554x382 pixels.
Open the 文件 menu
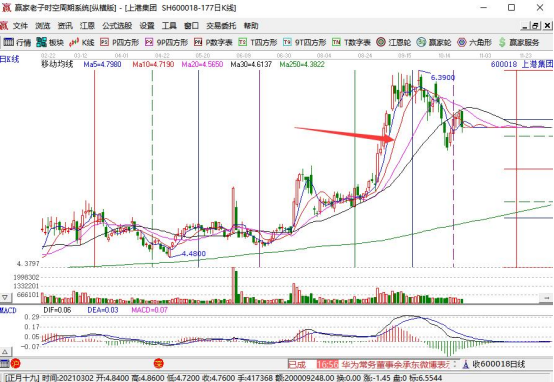point(20,25)
